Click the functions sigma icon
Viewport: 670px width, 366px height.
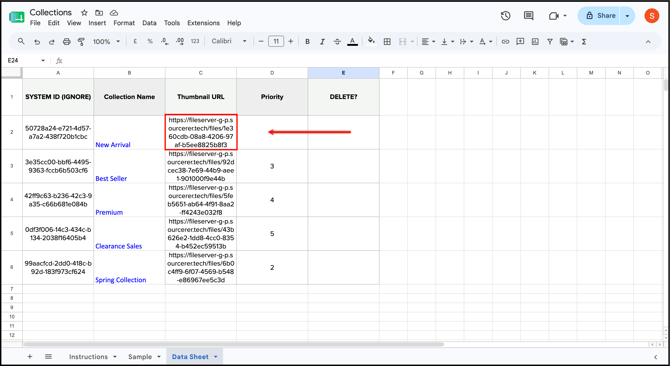point(584,41)
